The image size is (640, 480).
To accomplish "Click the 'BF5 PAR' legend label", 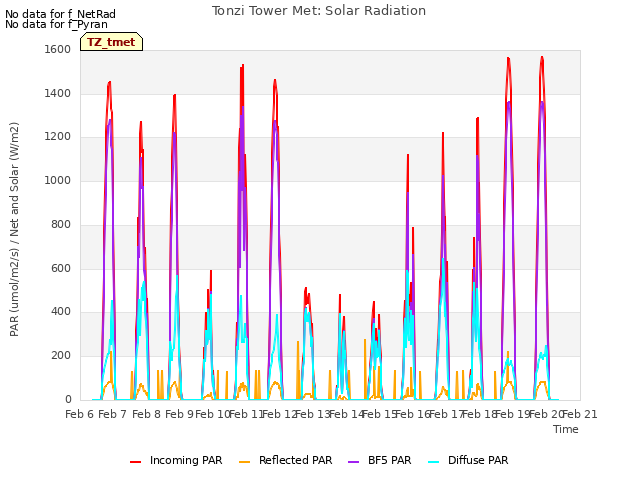I will pos(390,460).
